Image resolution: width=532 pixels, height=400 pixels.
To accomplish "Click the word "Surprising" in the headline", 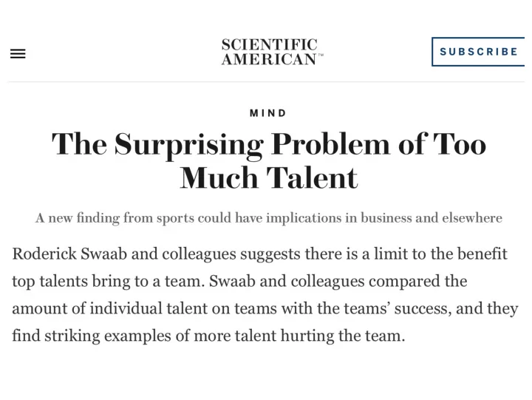I will click(x=188, y=145).
